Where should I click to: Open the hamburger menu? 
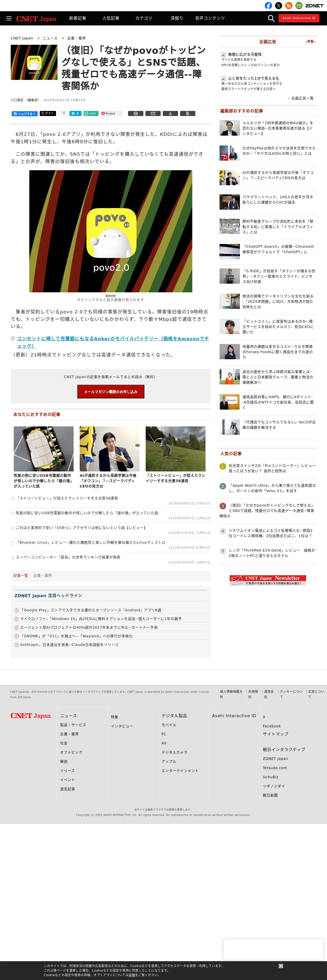9,18
